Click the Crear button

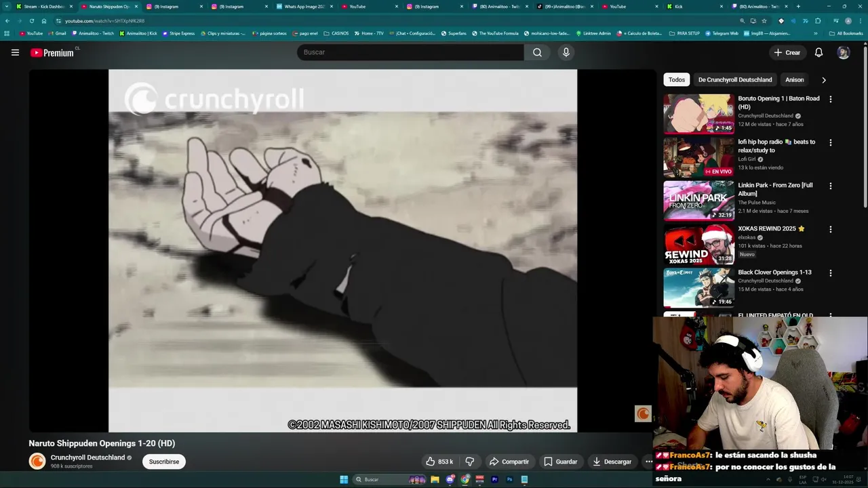pos(787,52)
